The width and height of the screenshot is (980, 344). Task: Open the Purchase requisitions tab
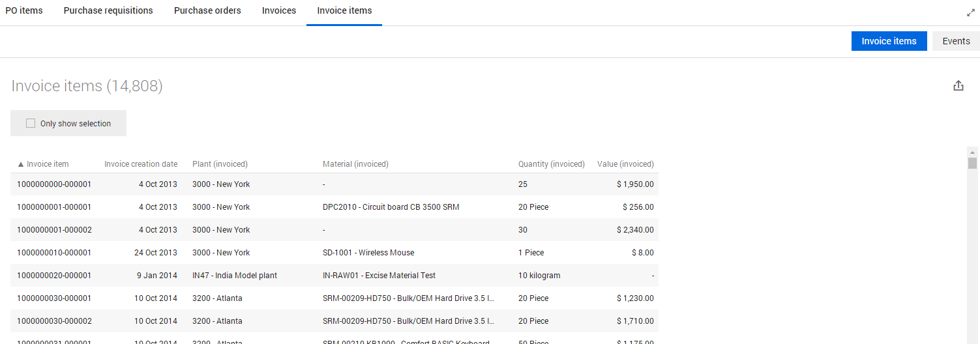(108, 10)
